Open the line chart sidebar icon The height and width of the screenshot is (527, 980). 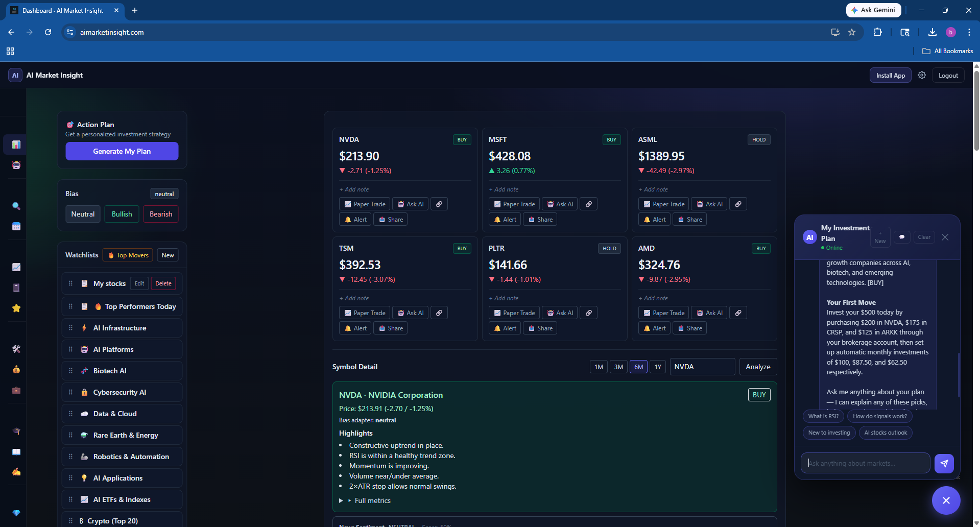[16, 267]
